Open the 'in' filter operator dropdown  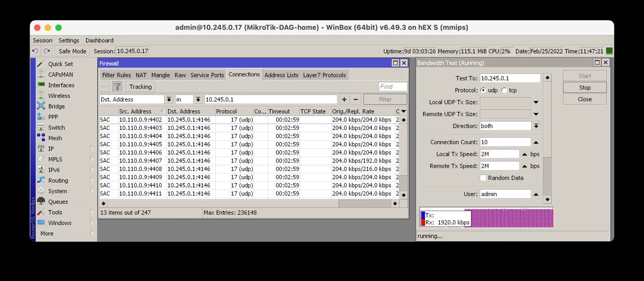[198, 100]
